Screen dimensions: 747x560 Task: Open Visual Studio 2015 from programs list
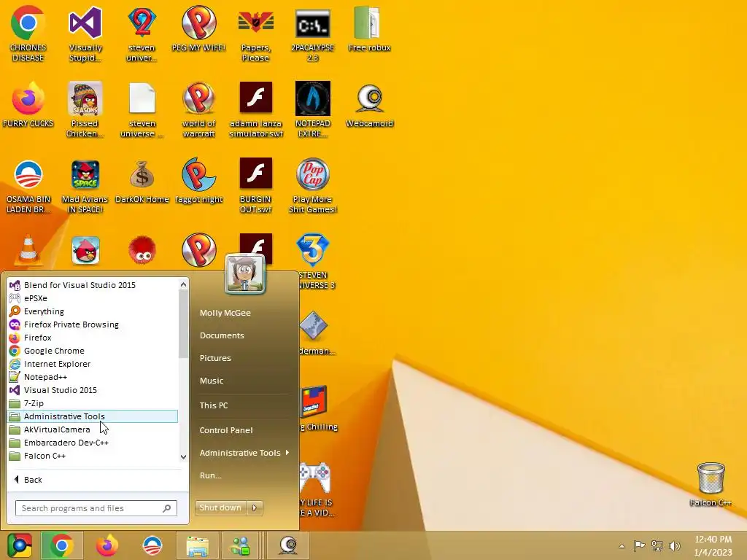coord(93,390)
